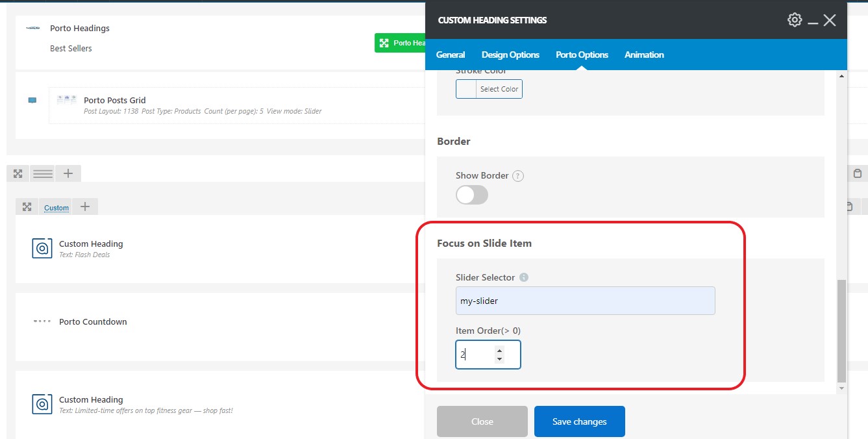Switch to the General tab

coord(451,55)
